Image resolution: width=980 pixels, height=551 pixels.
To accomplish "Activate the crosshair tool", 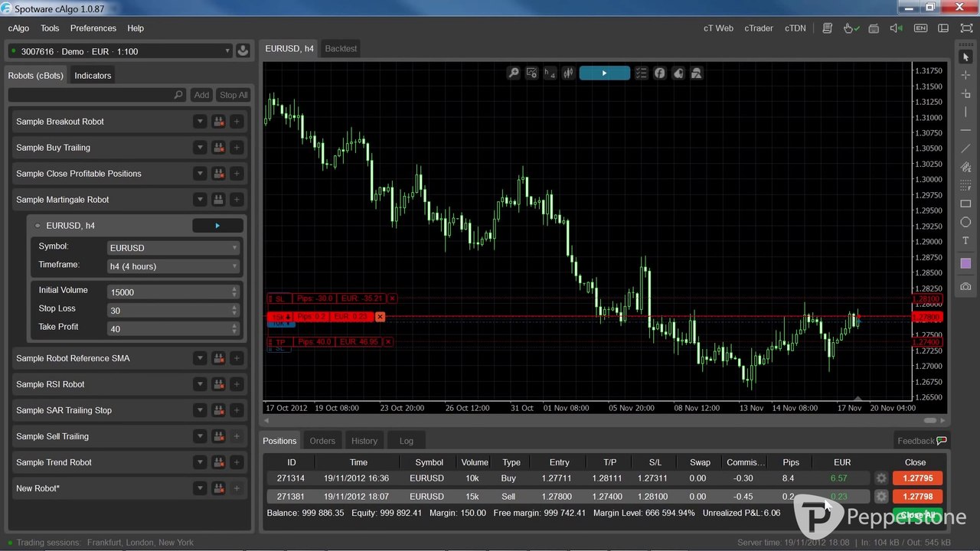I will [x=965, y=75].
